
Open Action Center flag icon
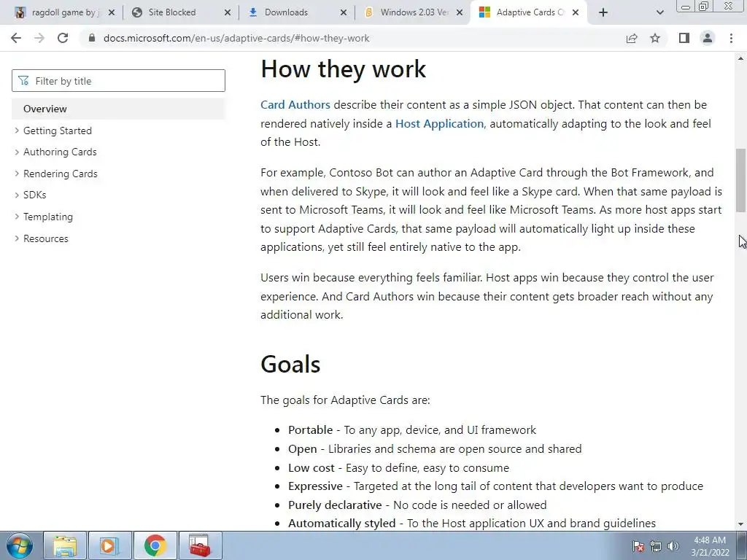638,546
